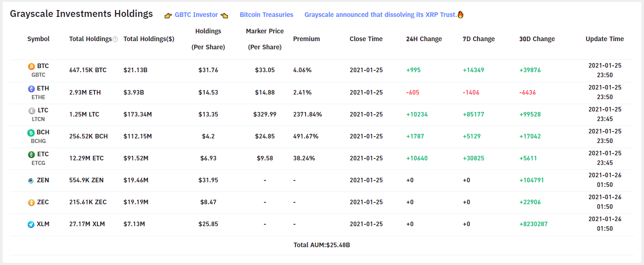Viewport: 644px width, 265px height.
Task: Click the 2371.84% premium value
Action: [308, 114]
